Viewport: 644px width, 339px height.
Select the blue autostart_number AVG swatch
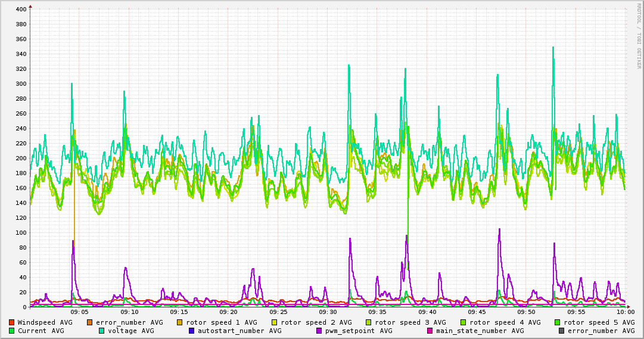[191, 331]
